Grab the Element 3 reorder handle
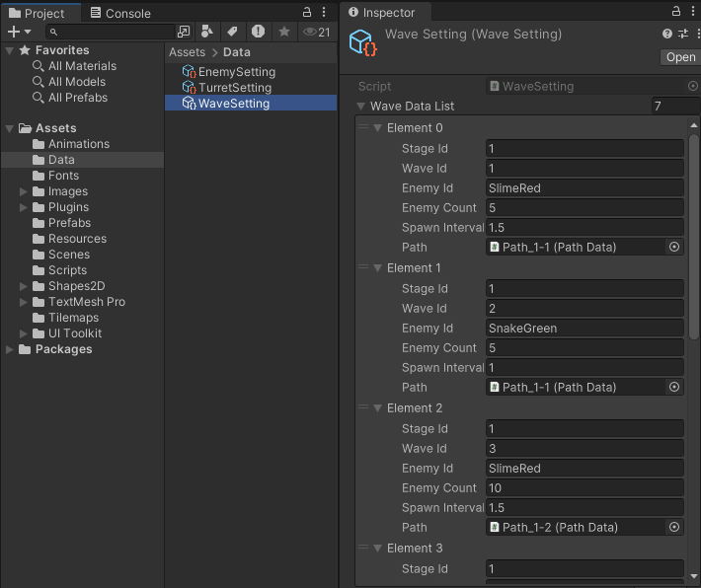This screenshot has height=588, width=701. click(363, 548)
